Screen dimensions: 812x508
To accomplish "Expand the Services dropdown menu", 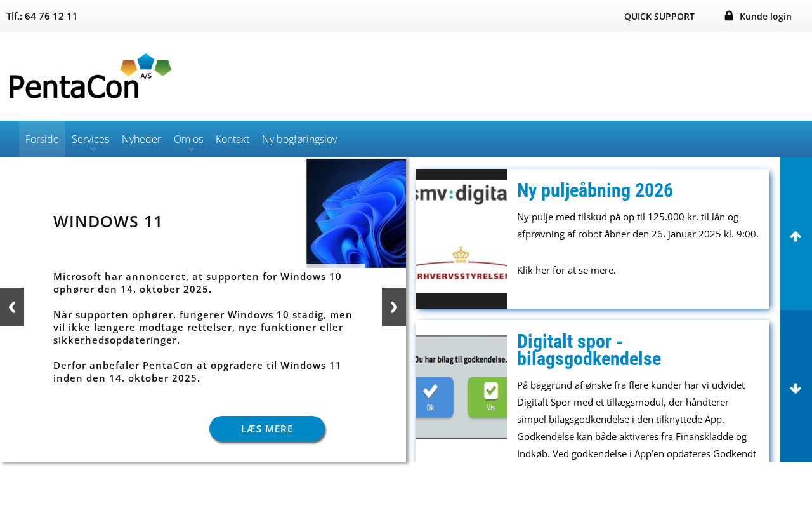I will 91,139.
